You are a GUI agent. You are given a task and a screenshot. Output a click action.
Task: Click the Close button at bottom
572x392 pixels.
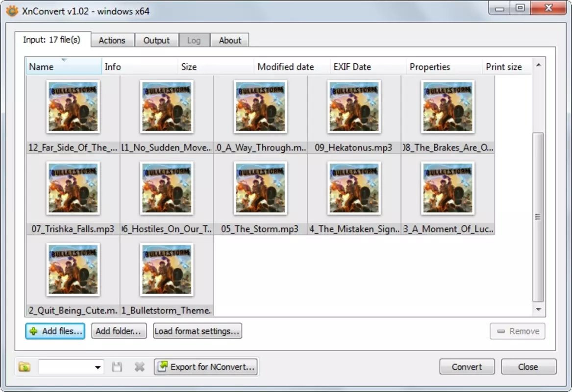point(528,367)
